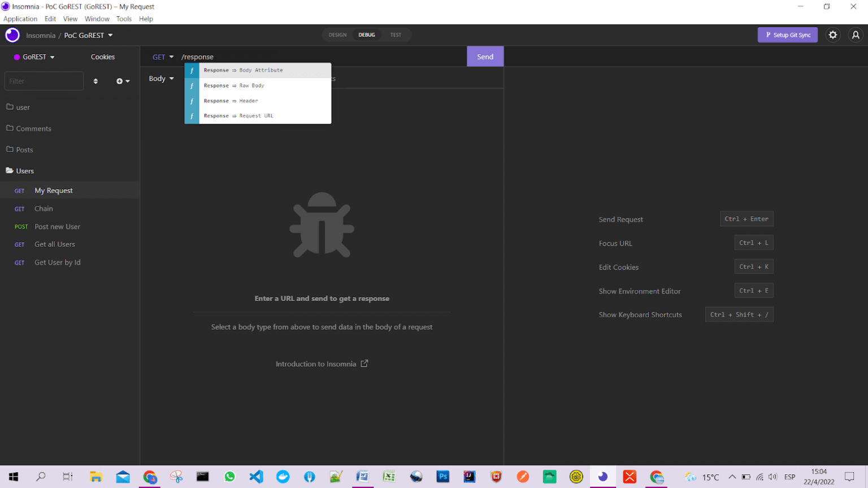Image resolution: width=868 pixels, height=488 pixels.
Task: Open the Tools menu
Action: 124,19
